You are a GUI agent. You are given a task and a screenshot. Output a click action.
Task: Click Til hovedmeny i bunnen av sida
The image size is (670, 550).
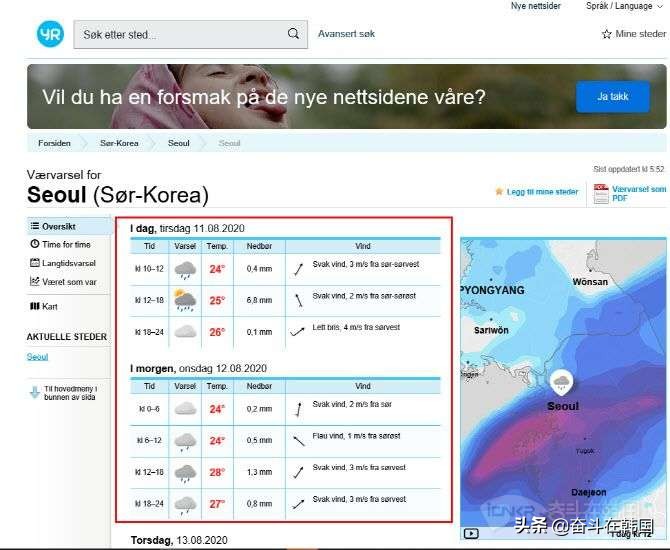click(71, 393)
